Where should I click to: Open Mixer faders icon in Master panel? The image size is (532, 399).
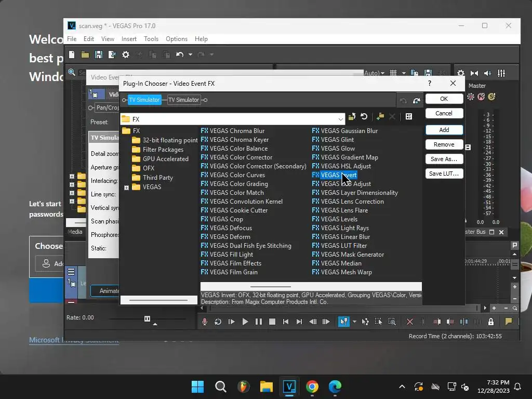click(501, 73)
